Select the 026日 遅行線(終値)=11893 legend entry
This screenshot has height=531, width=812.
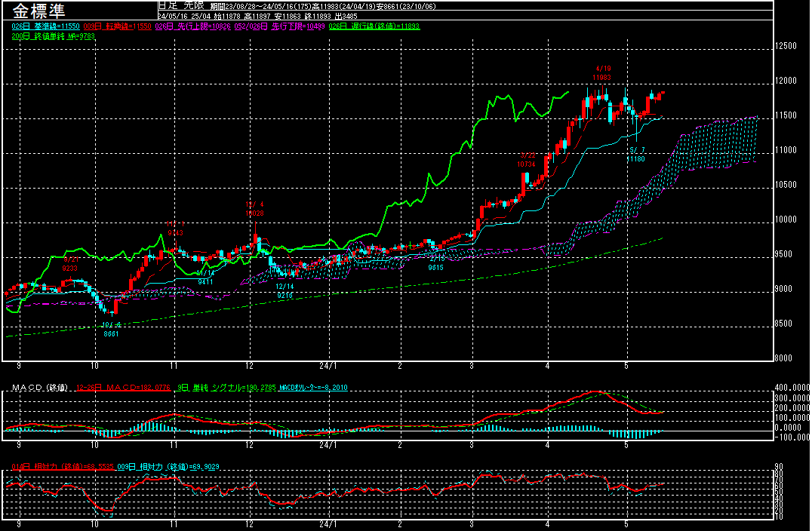point(374,26)
